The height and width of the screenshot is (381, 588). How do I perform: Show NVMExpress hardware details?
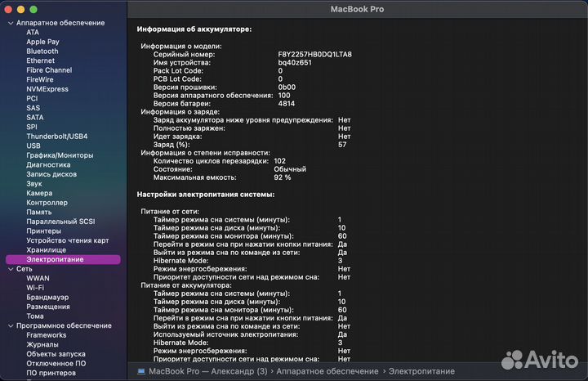coord(48,89)
